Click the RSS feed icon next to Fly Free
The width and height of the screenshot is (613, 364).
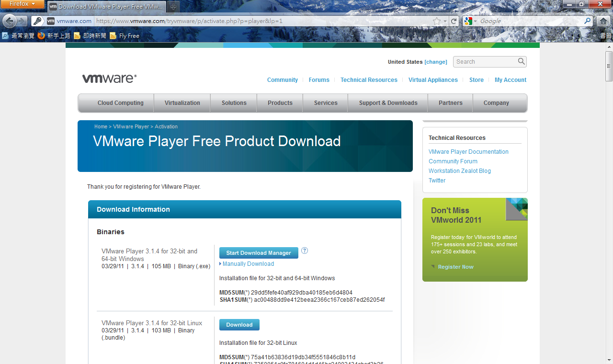pos(113,35)
